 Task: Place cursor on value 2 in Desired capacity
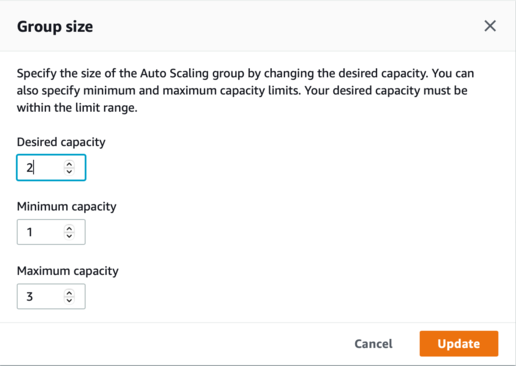click(x=30, y=168)
